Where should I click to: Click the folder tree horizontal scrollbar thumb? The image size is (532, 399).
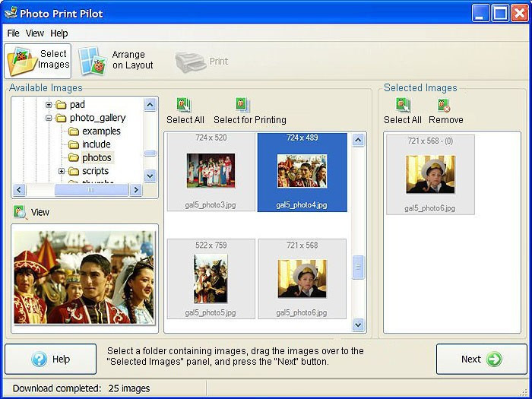(91, 190)
